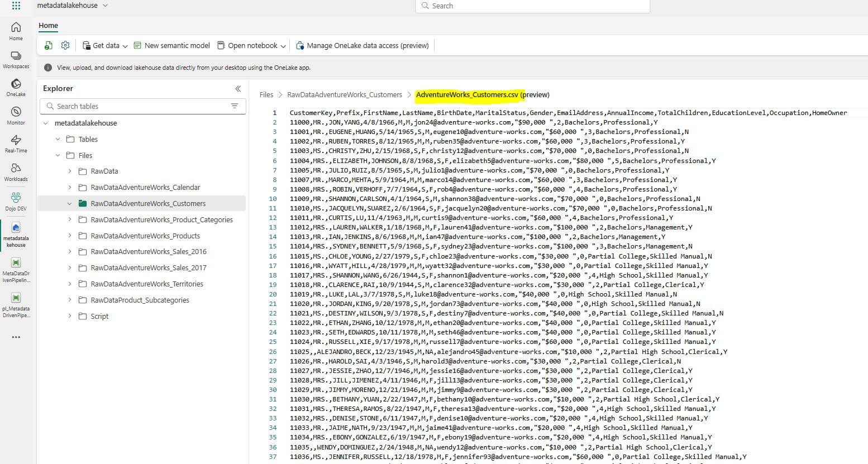Collapse the Files node

(58, 156)
